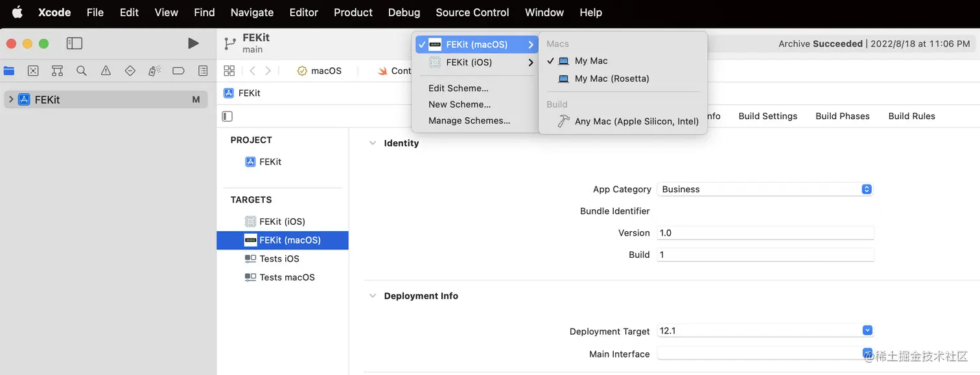Open the Find menu
980x375 pixels.
click(204, 12)
